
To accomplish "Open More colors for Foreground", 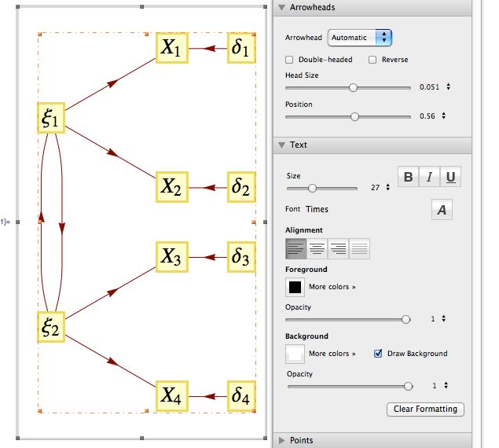I will [x=332, y=287].
